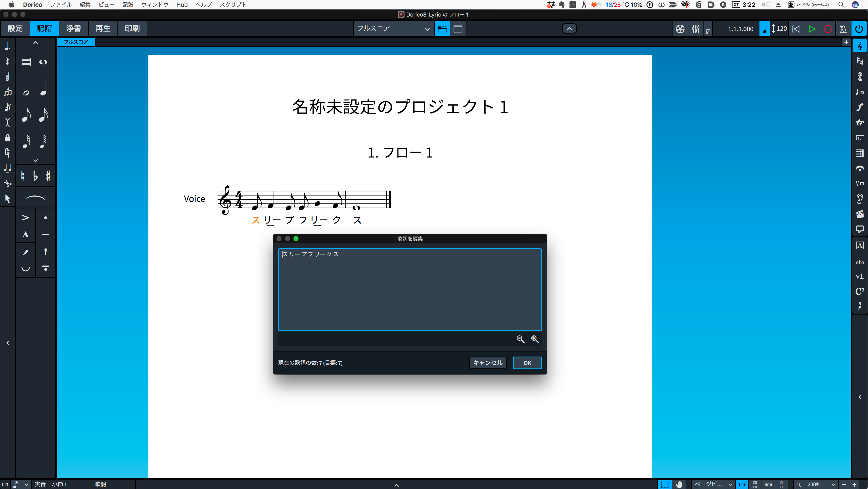The width and height of the screenshot is (868, 489).
Task: Confirm the lyrics with OK
Action: pos(527,363)
